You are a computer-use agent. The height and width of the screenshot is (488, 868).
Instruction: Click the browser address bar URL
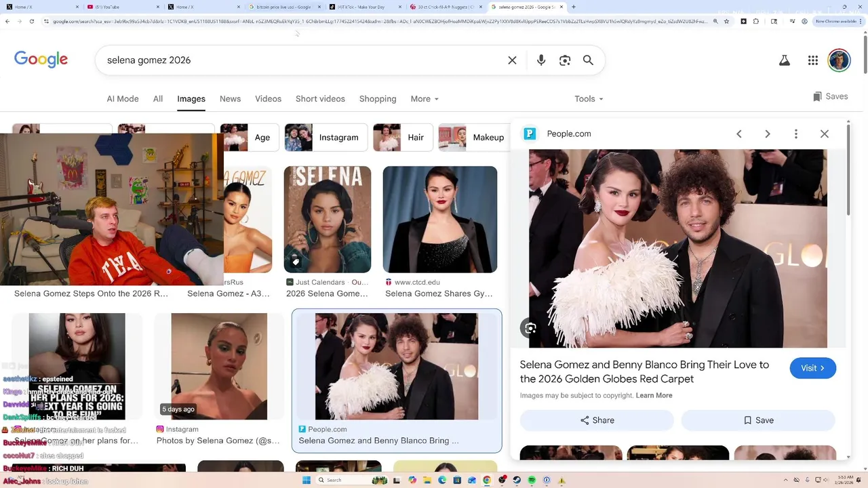380,22
